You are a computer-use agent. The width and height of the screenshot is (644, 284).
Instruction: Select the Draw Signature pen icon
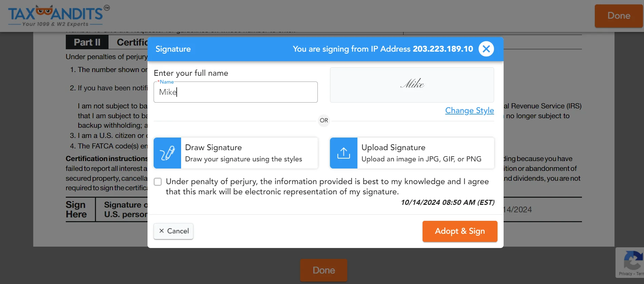(167, 153)
